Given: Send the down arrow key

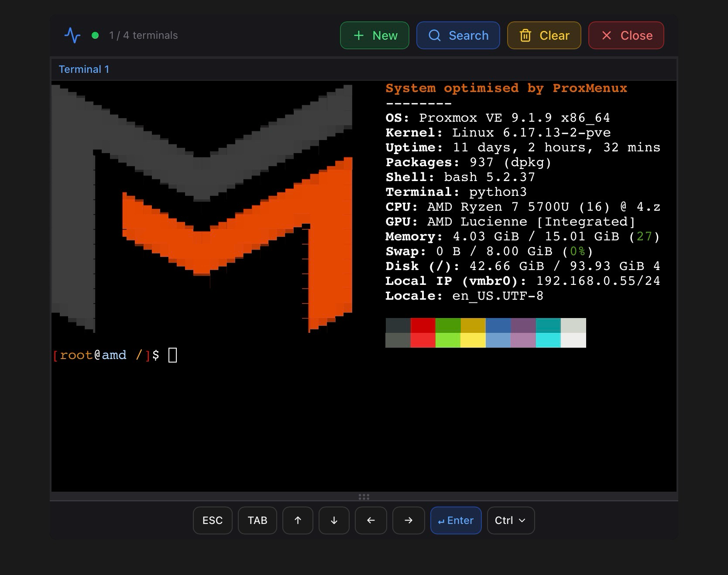Looking at the screenshot, I should 334,520.
